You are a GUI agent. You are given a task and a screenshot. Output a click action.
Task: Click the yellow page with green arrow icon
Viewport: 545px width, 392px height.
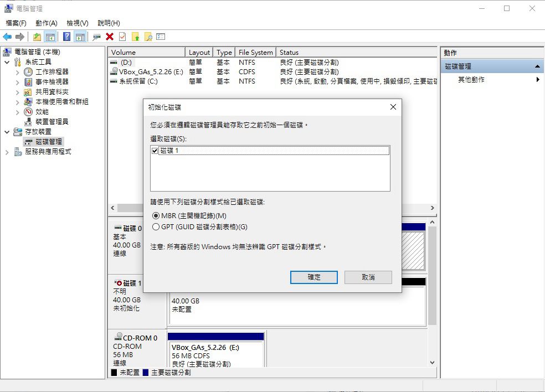pyautogui.click(x=136, y=37)
